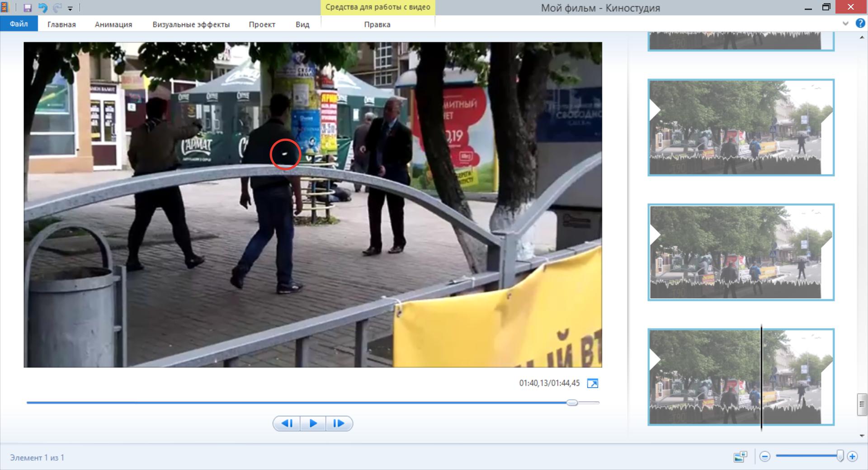The height and width of the screenshot is (470, 868).
Task: Click the black playhead line on the storyboard
Action: (761, 377)
